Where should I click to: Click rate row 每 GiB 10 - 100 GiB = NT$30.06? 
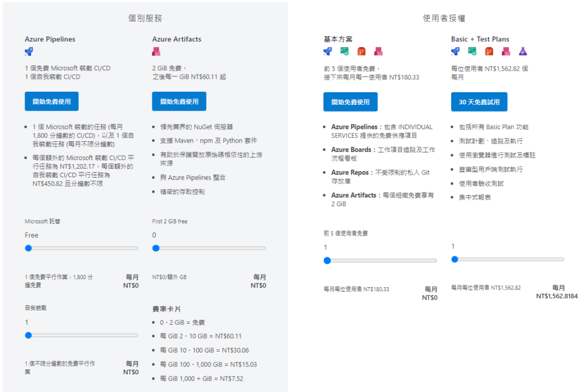pos(205,350)
